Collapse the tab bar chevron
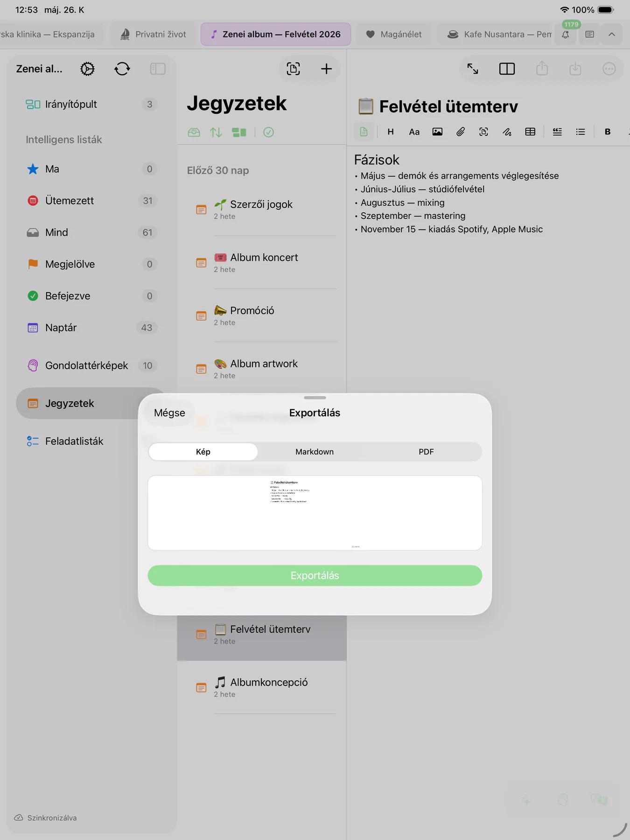 (612, 35)
